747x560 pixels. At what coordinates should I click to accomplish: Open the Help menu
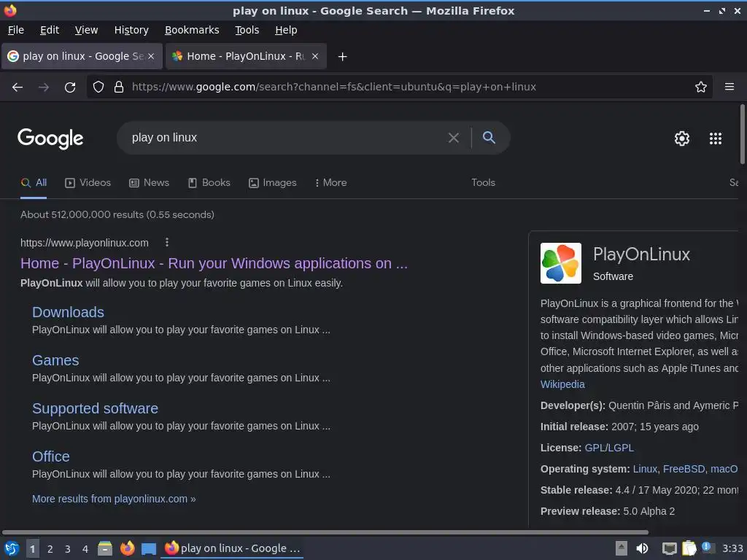pos(286,30)
